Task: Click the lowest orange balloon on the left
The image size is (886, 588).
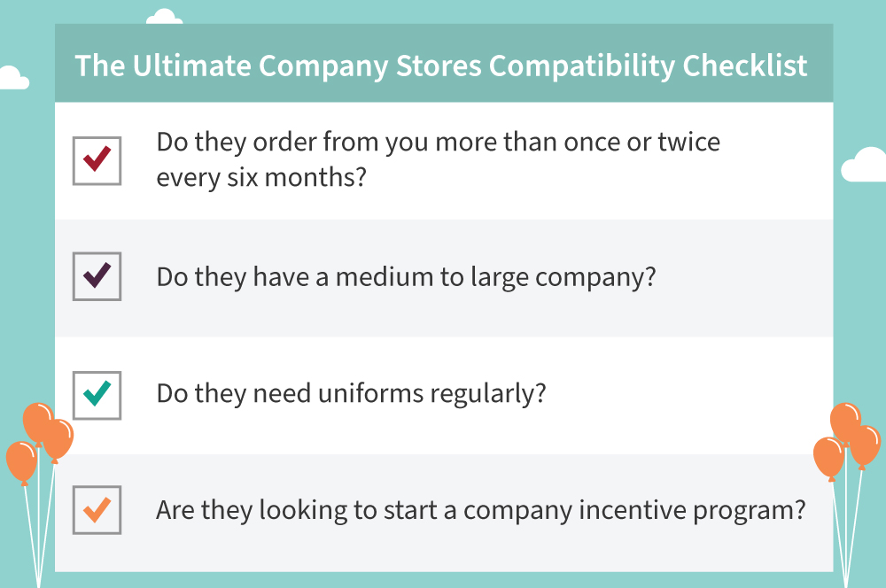Action: click(20, 461)
